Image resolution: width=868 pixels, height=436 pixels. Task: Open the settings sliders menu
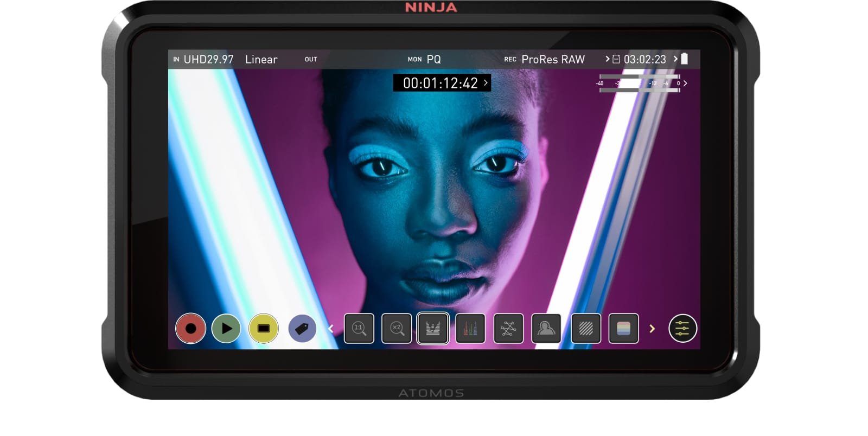click(x=682, y=329)
